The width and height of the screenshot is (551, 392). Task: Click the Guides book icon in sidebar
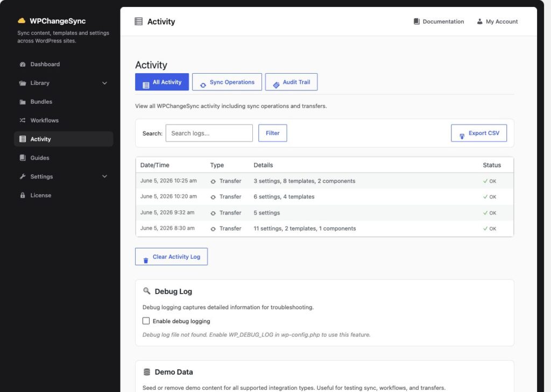(23, 158)
